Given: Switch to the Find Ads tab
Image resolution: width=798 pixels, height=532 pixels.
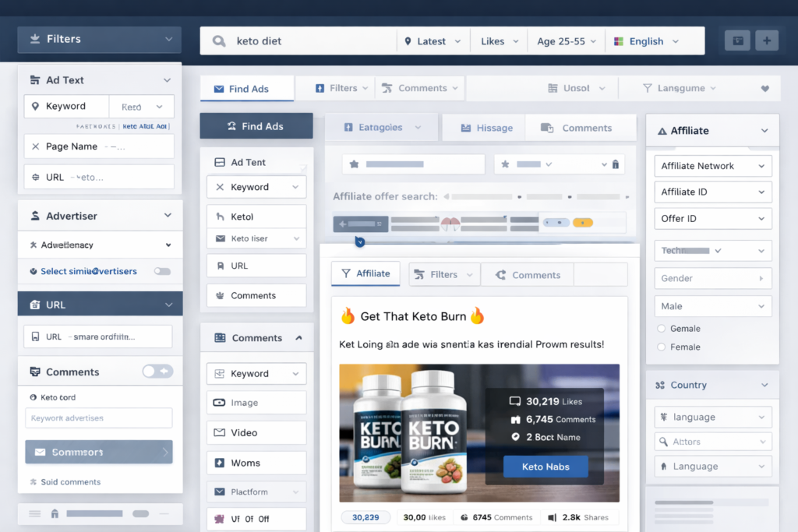Looking at the screenshot, I should pos(246,88).
